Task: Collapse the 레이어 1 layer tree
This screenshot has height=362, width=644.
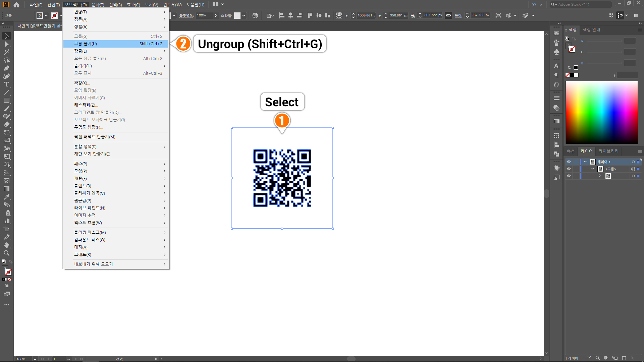Action: click(x=585, y=162)
